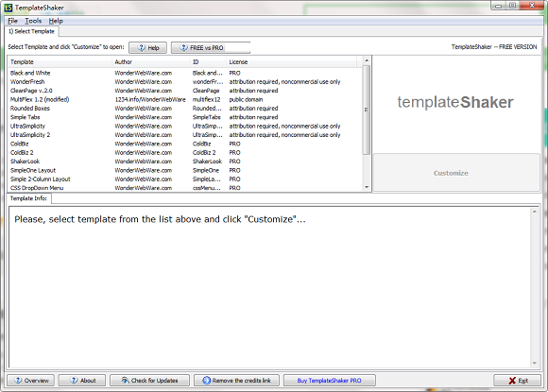Screen dimensions: 548x392
Task: Click the 1234.info/WonderWebWare author cell
Action: tap(150, 99)
